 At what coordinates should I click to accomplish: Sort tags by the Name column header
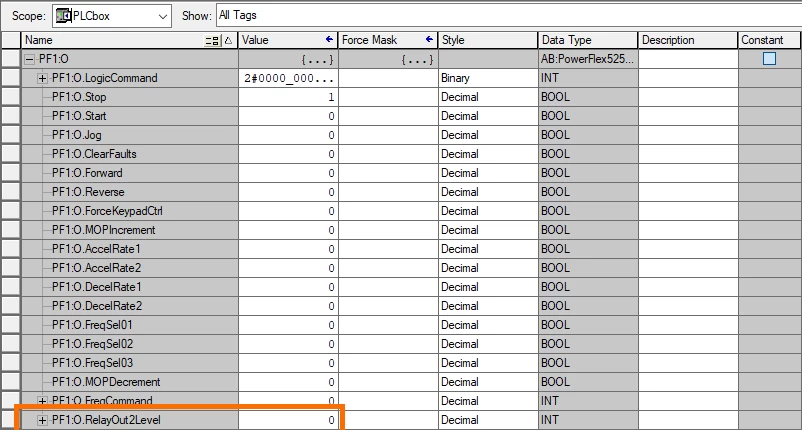click(129, 40)
